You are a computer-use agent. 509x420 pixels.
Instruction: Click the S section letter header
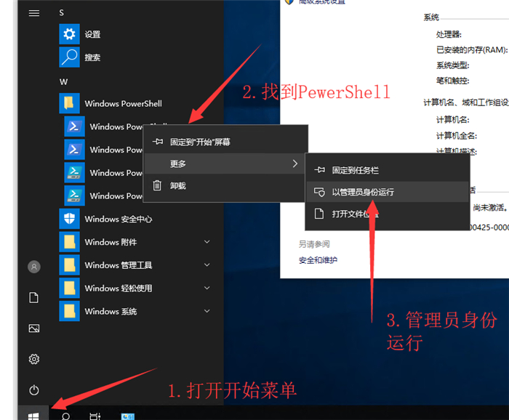(61, 12)
